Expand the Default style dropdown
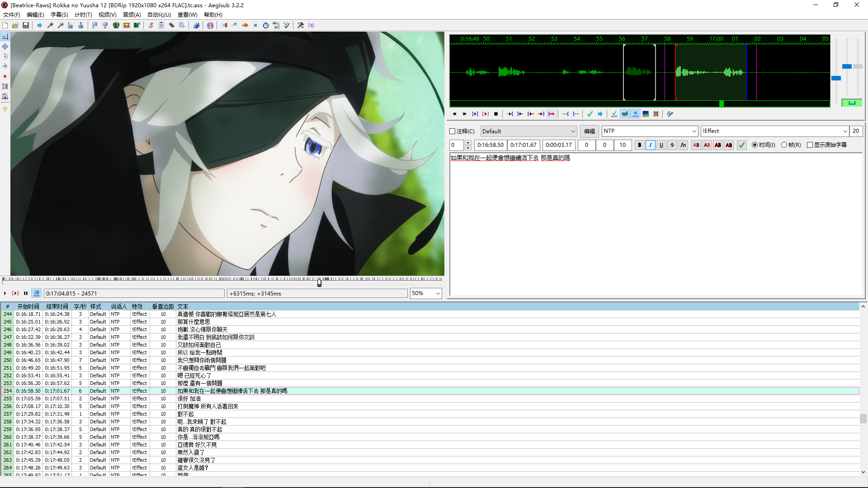 coord(573,131)
